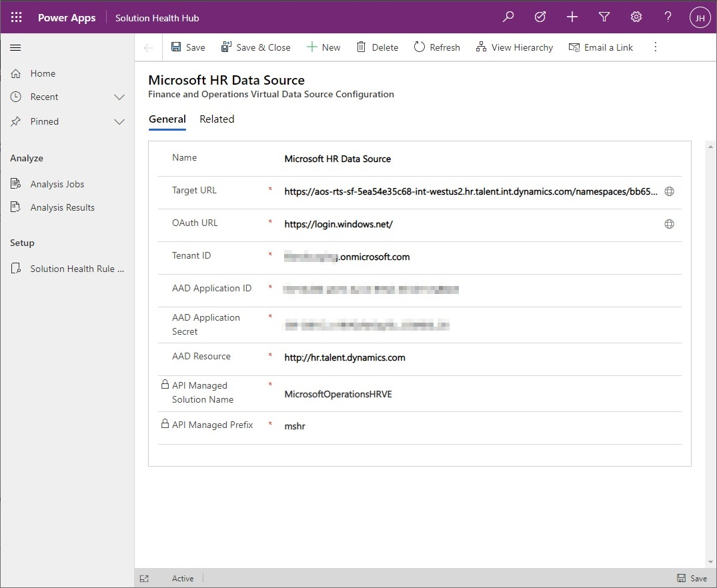Click the AAD Application Secret field
Image resolution: width=717 pixels, height=588 pixels.
480,325
